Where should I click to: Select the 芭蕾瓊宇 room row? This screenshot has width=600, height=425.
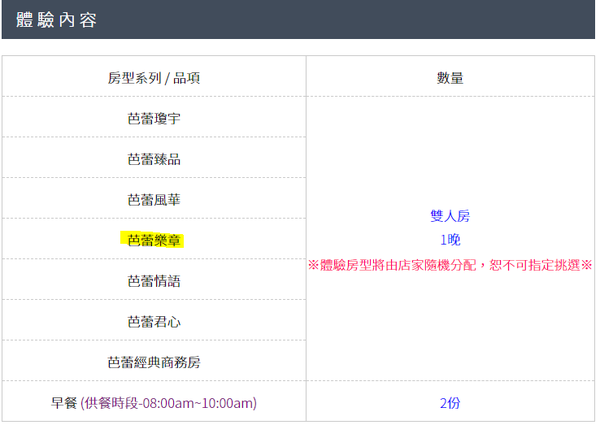click(x=154, y=118)
